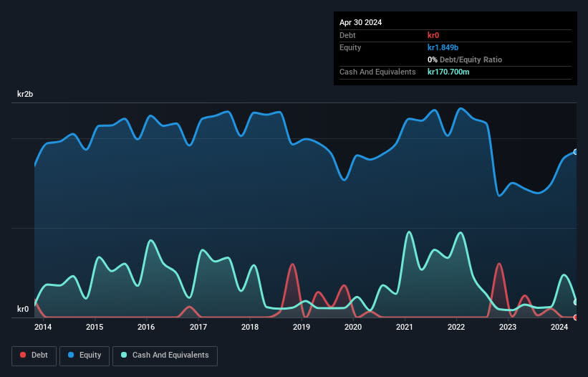This screenshot has width=588, height=377.
Task: Click the 0% Debt/Equity Ratio text
Action: point(465,59)
